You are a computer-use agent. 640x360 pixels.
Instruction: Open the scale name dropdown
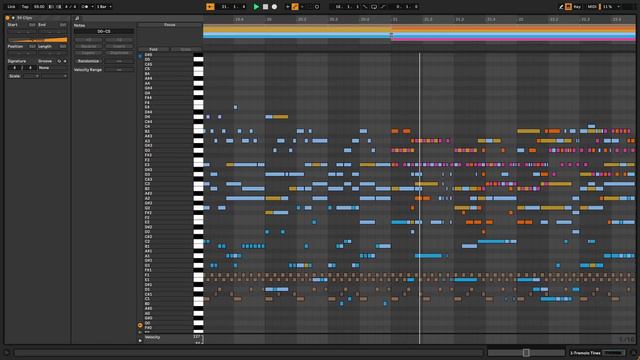[54, 76]
